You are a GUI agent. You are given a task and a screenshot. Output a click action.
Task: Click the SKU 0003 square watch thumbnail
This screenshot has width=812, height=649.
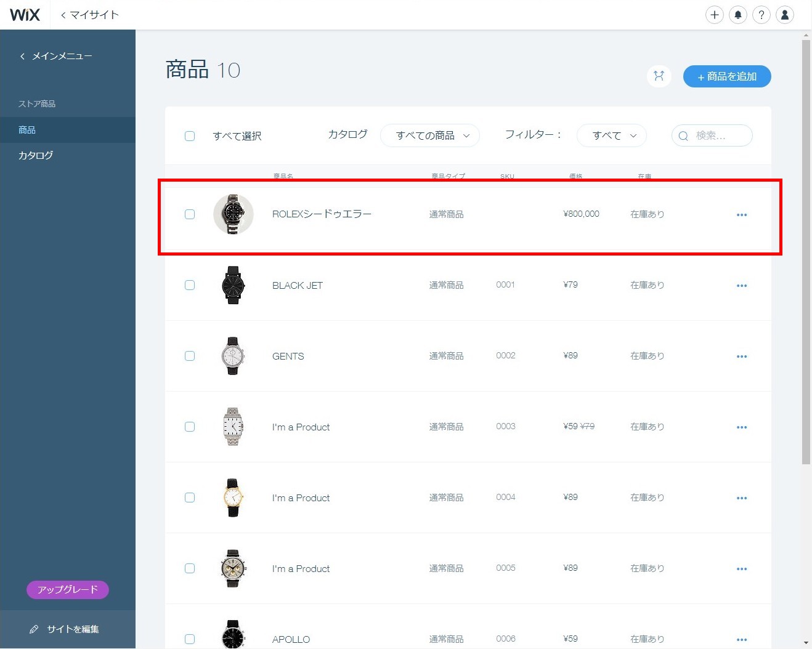[233, 427]
